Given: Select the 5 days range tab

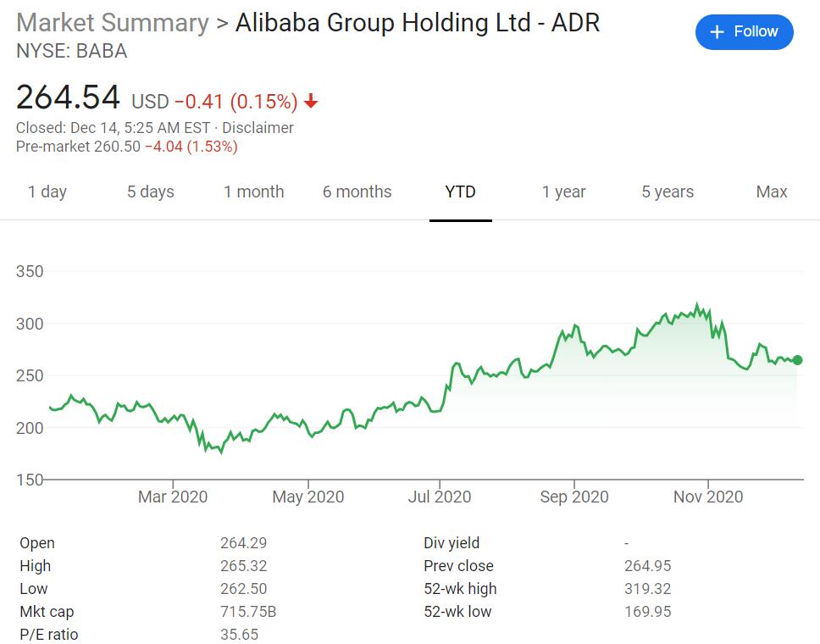Looking at the screenshot, I should tap(151, 192).
